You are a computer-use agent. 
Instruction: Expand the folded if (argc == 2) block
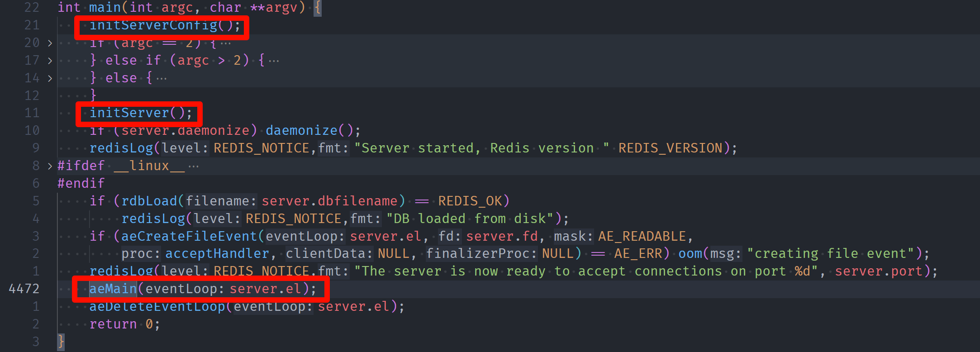(x=50, y=43)
